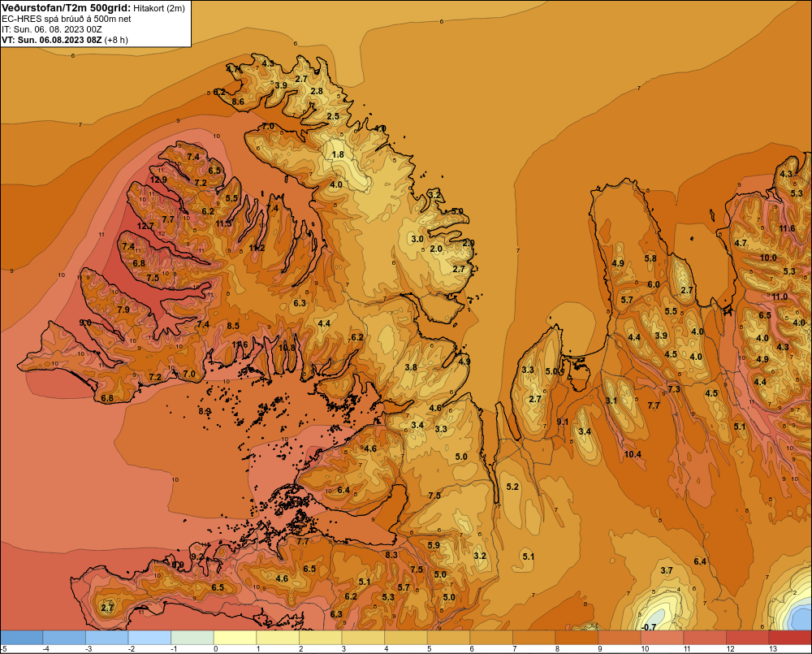
Task: Click the legend scale label 13
Action: [x=773, y=649]
